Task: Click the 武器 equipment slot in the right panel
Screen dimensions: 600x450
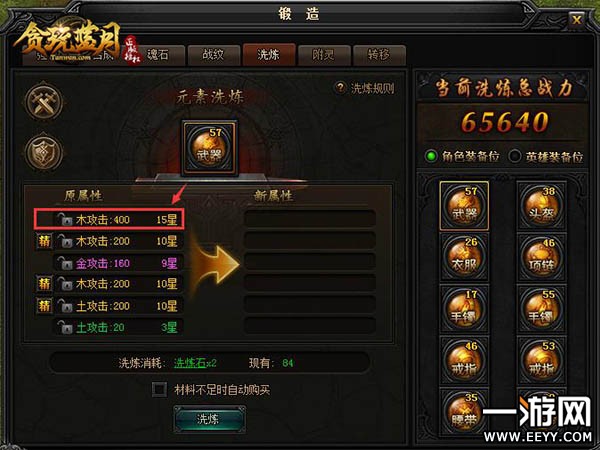Action: click(464, 206)
